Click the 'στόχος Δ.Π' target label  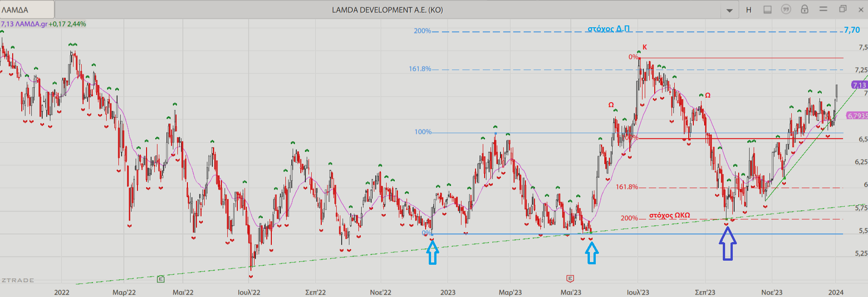pos(608,29)
